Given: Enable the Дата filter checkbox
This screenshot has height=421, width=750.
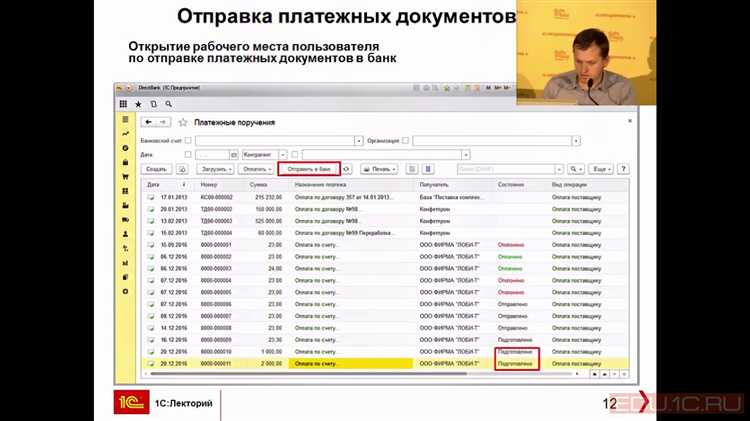Looking at the screenshot, I should pyautogui.click(x=188, y=155).
